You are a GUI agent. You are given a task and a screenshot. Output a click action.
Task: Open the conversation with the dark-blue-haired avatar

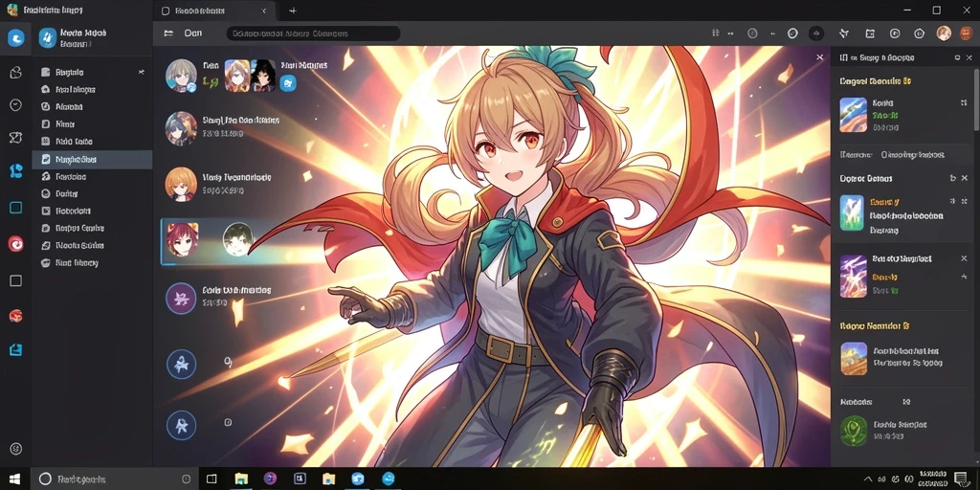[x=181, y=129]
